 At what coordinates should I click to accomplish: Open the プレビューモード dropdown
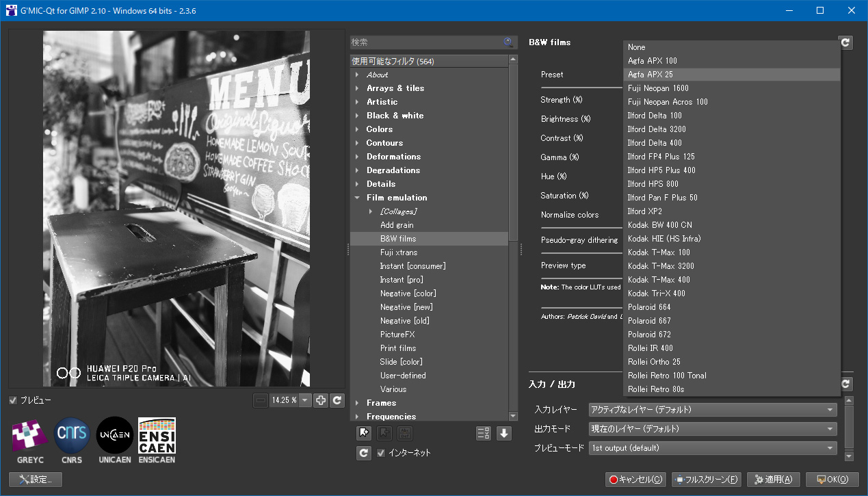713,448
